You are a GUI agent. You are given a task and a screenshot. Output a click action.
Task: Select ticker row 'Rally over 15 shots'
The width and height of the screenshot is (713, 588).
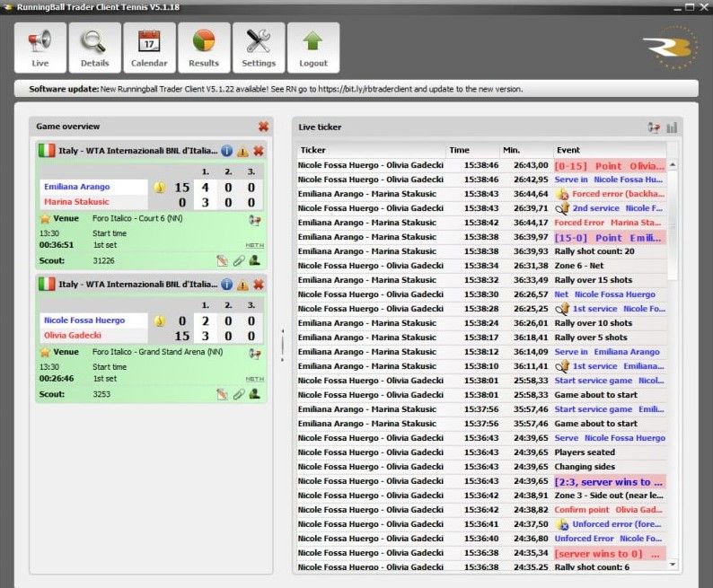click(481, 280)
